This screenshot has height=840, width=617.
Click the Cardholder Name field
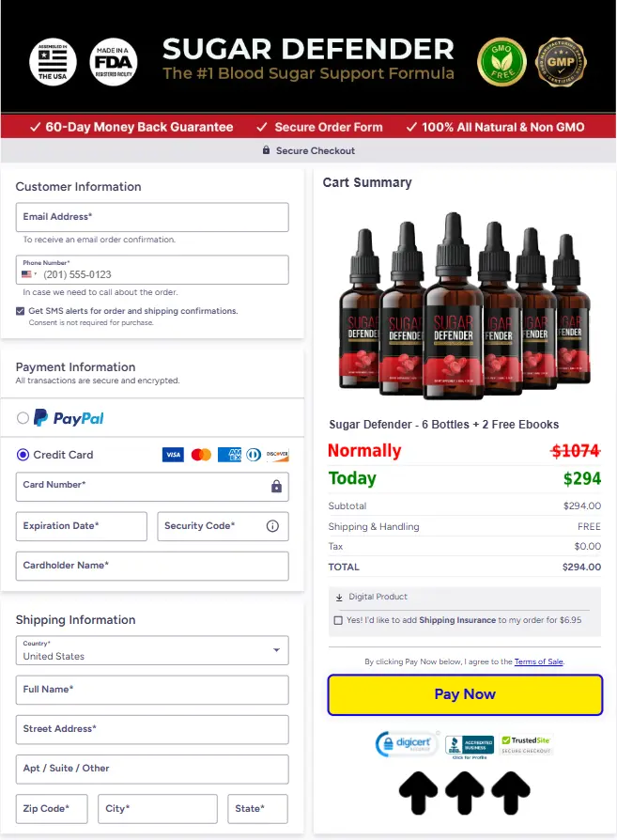152,566
